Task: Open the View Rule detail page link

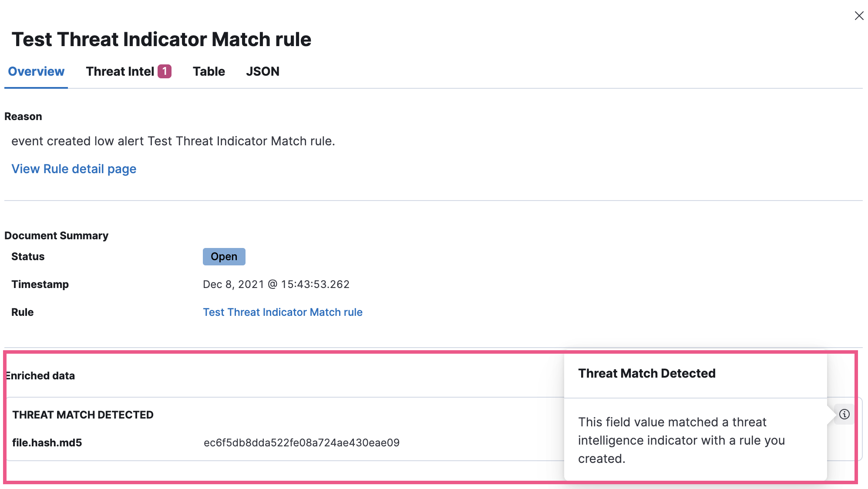Action: pos(74,169)
